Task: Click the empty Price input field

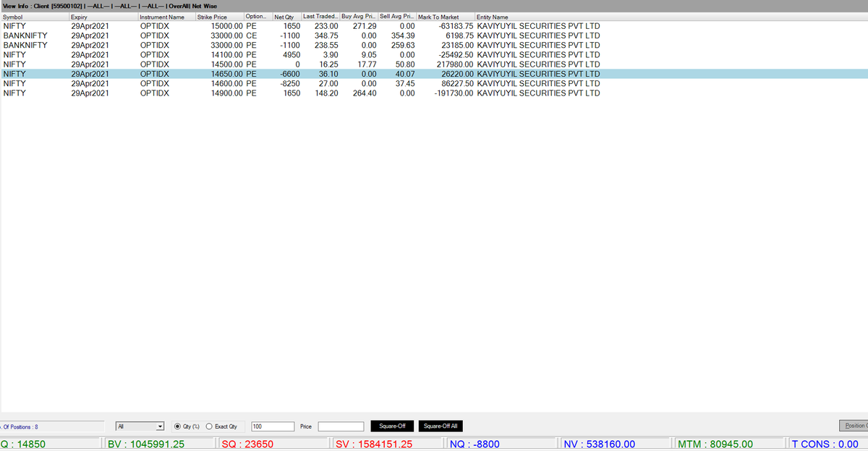Action: click(x=341, y=426)
